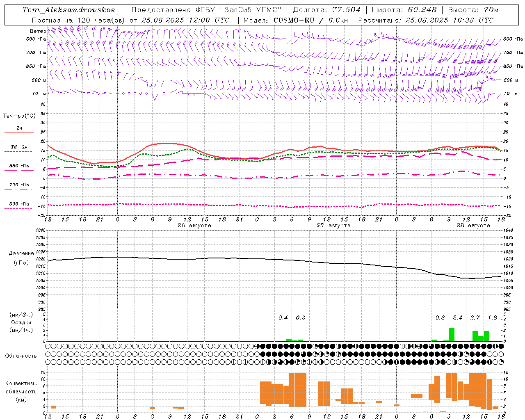
Task: Click the right-side 10 м wind level label
Action: click(x=510, y=94)
